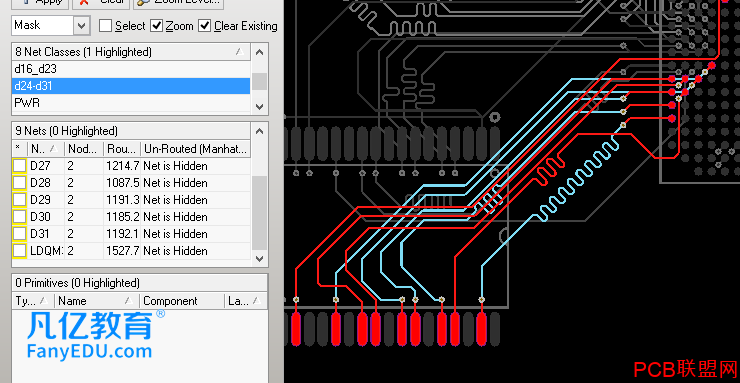The image size is (740, 383).
Task: Sort nets by the Un-Routed (Manhattan) column
Action: tap(196, 149)
